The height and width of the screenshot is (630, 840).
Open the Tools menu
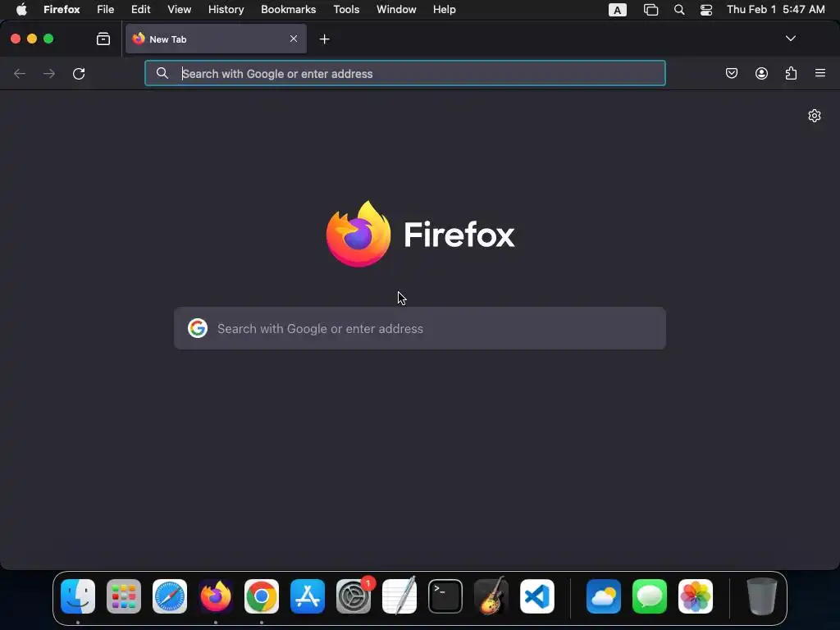346,10
